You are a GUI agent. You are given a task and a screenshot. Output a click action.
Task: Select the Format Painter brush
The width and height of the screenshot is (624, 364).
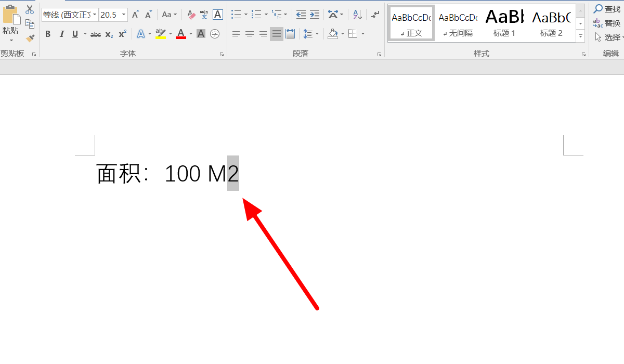(x=30, y=38)
